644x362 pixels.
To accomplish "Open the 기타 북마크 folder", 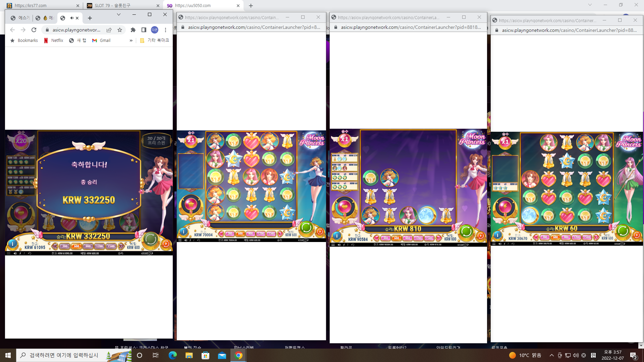I will 154,40.
